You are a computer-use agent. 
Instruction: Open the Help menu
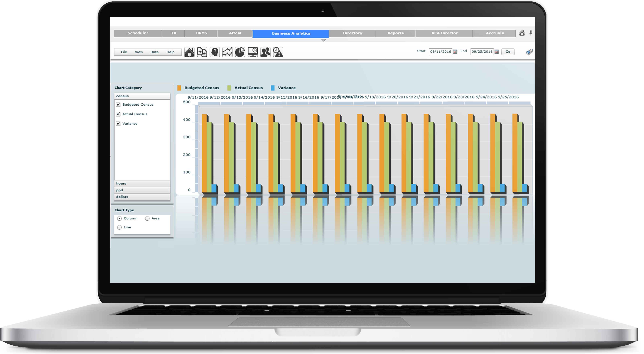click(171, 52)
